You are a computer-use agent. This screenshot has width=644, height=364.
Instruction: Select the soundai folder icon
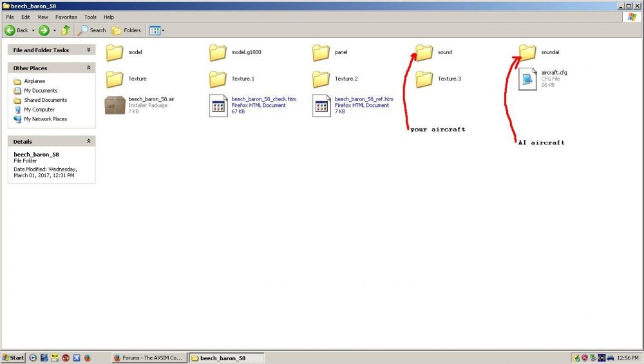pos(527,53)
